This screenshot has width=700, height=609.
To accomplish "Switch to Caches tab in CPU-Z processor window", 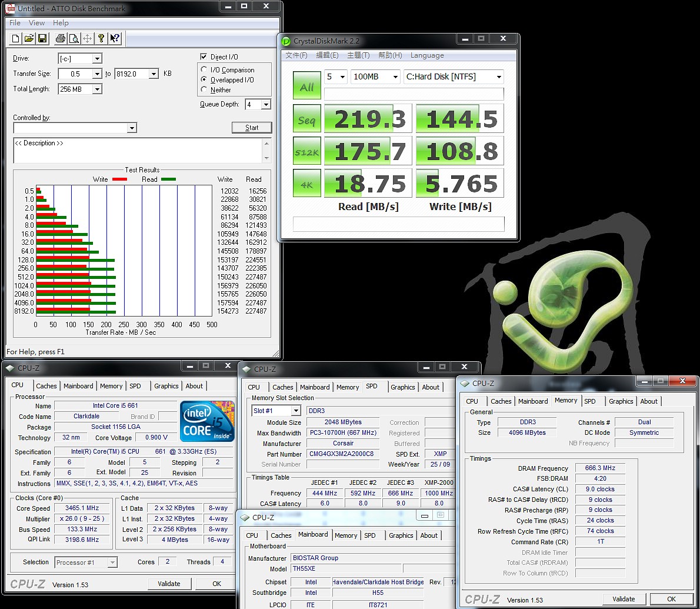I will (46, 386).
